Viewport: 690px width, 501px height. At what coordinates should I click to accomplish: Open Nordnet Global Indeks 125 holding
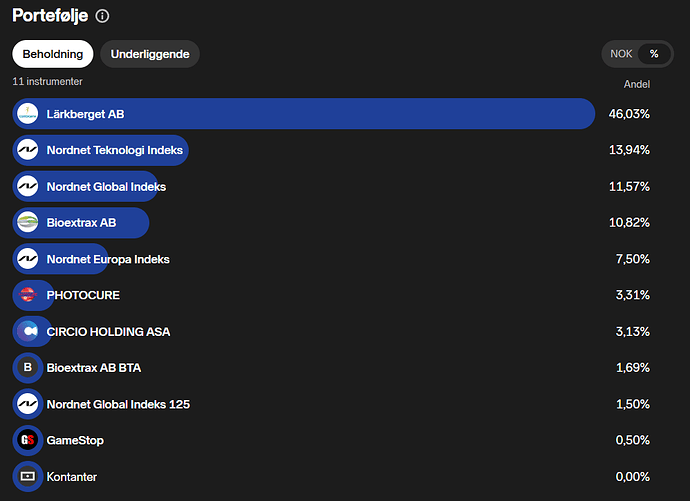118,404
